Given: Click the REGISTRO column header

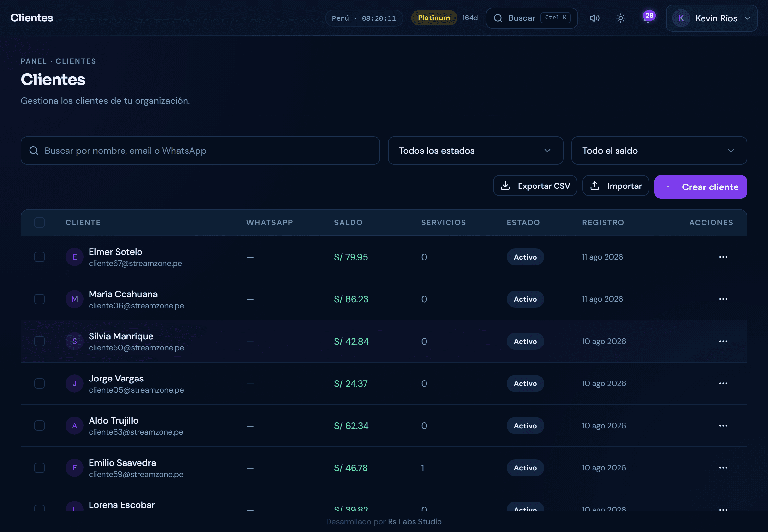Looking at the screenshot, I should [x=603, y=222].
